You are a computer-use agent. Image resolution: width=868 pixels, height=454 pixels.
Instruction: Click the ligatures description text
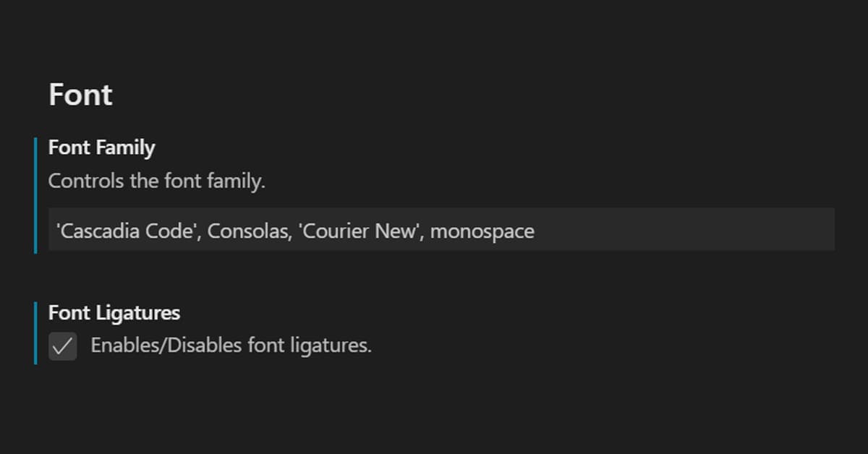click(x=231, y=346)
